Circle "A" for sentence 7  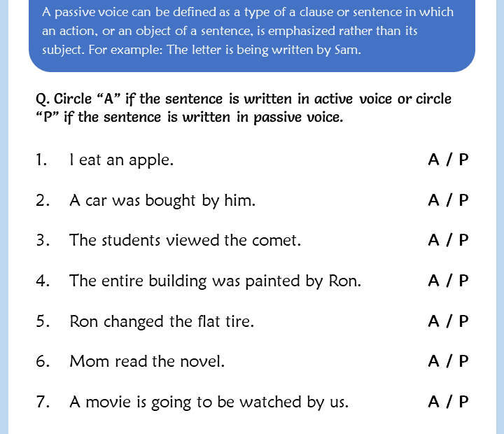point(435,402)
